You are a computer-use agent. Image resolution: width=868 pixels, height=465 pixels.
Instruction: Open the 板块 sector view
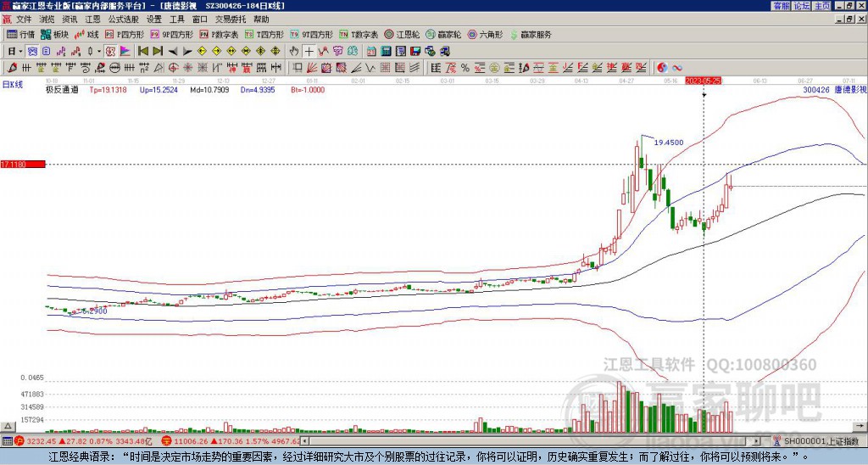coord(54,34)
